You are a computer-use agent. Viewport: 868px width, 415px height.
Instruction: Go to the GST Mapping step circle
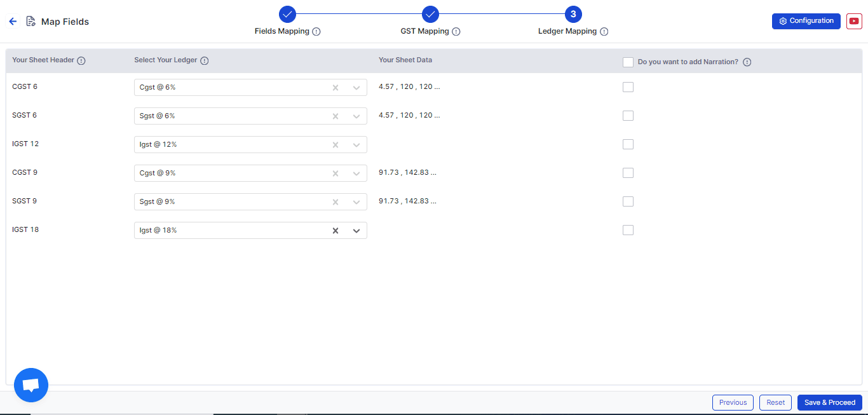click(430, 14)
